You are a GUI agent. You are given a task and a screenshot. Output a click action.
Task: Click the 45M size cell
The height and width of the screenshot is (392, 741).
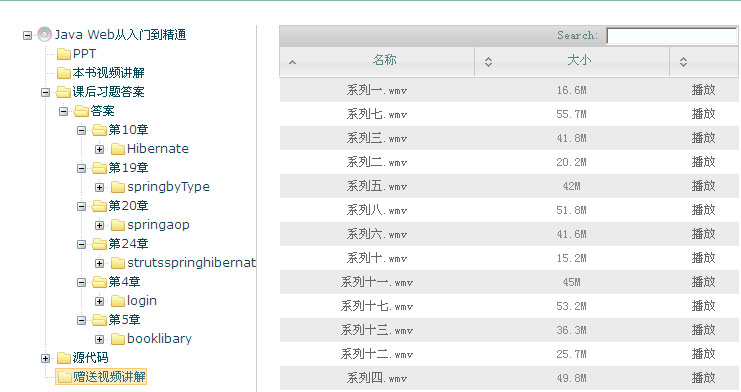click(x=571, y=282)
